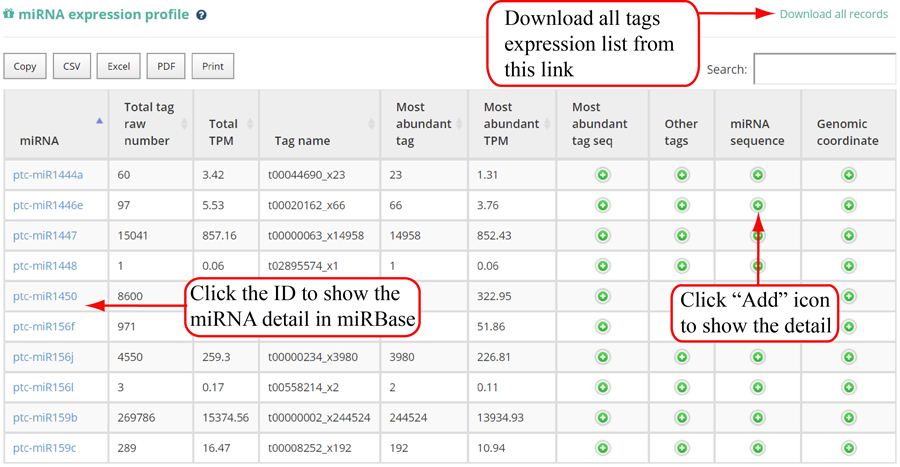
Task: Print the expression table
Action: (x=213, y=67)
